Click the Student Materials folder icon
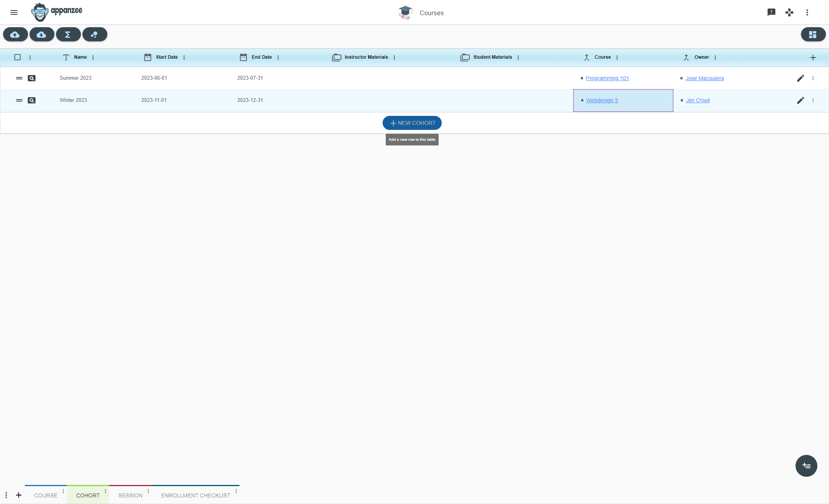Image resolution: width=829 pixels, height=504 pixels. [465, 57]
